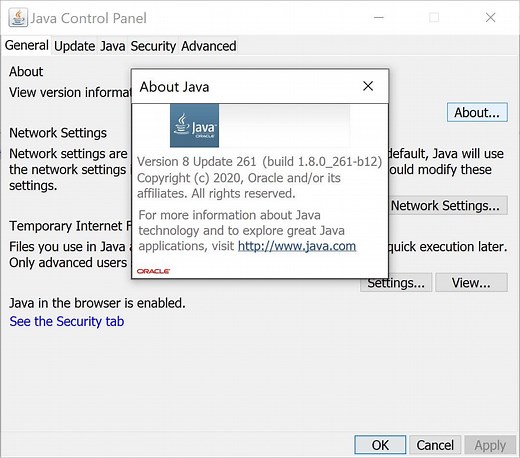Click 'Java in the browser is enabled.' text
Viewport: 520px width, 458px height.
[97, 303]
